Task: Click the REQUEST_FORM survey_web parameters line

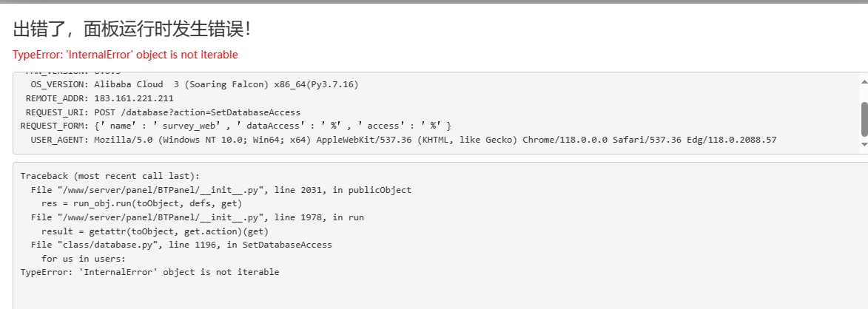Action: click(236, 126)
